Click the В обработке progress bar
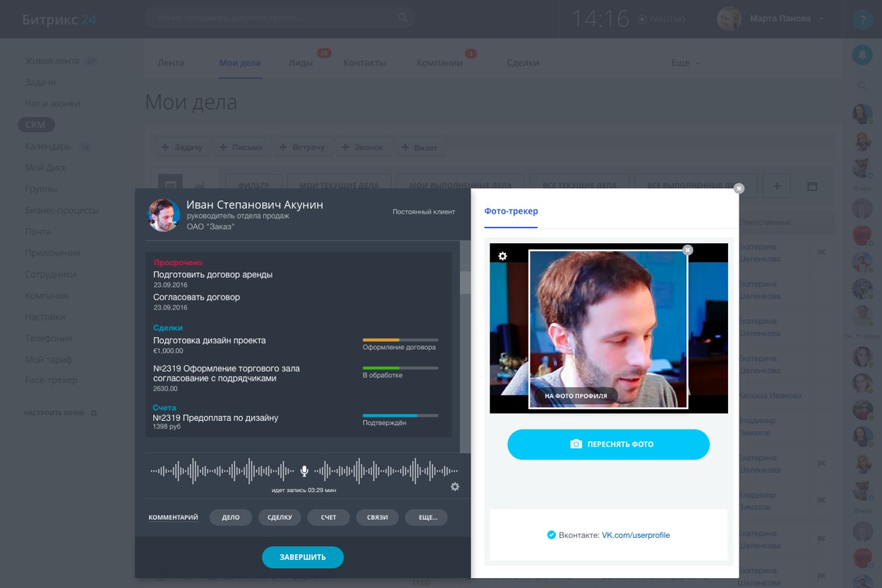882x588 pixels. pyautogui.click(x=401, y=368)
